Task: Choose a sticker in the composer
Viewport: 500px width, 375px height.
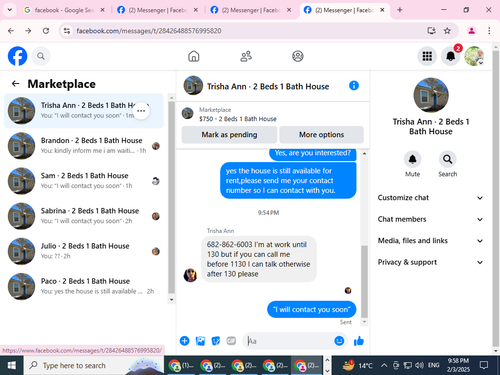Action: [216, 341]
